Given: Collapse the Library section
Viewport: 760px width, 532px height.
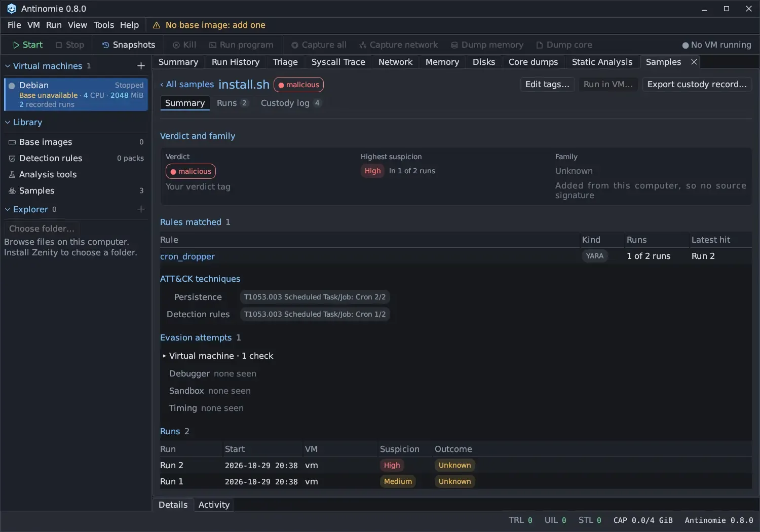Looking at the screenshot, I should tap(8, 122).
